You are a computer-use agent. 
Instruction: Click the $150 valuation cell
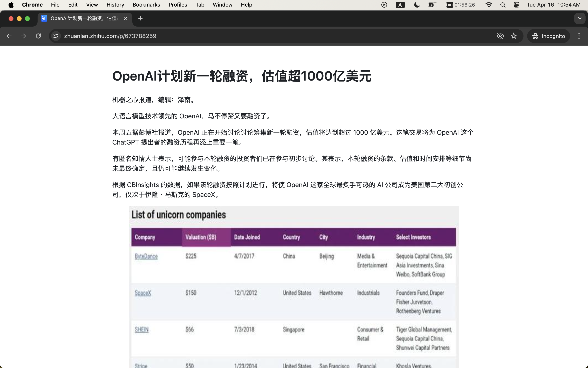(191, 293)
